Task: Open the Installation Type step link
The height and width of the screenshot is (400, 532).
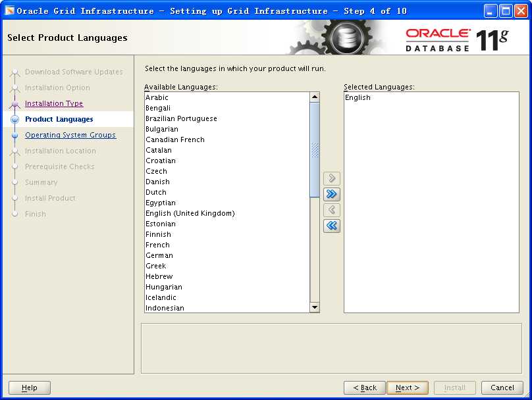Action: click(x=54, y=103)
